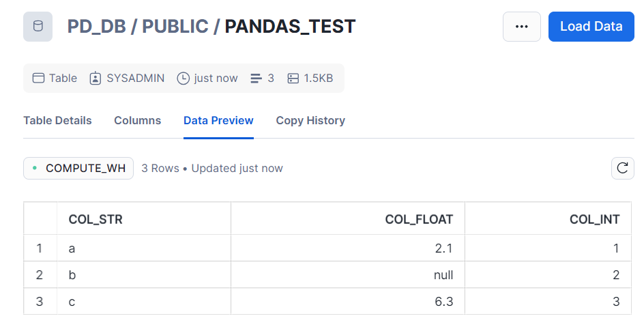Open the more options ellipsis menu
This screenshot has width=644, height=327.
(x=522, y=27)
